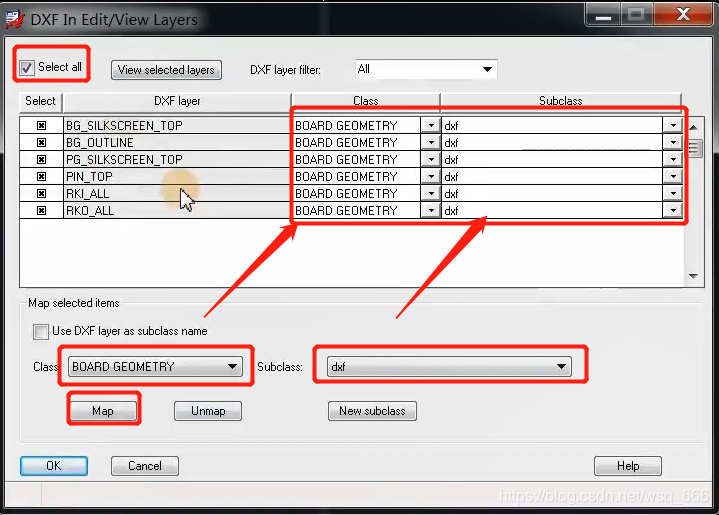This screenshot has width=719, height=515.
Task: Toggle the Select all checkbox
Action: pyautogui.click(x=27, y=68)
